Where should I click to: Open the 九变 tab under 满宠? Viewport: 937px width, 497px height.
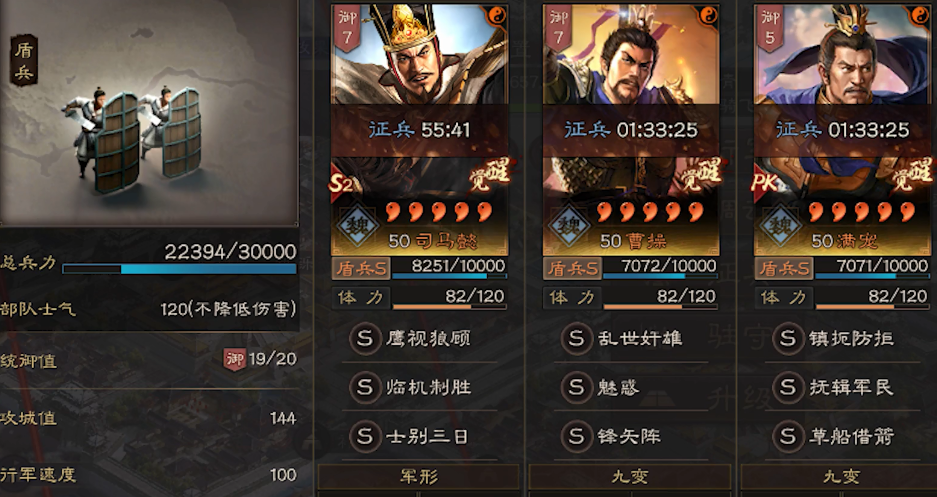(841, 477)
